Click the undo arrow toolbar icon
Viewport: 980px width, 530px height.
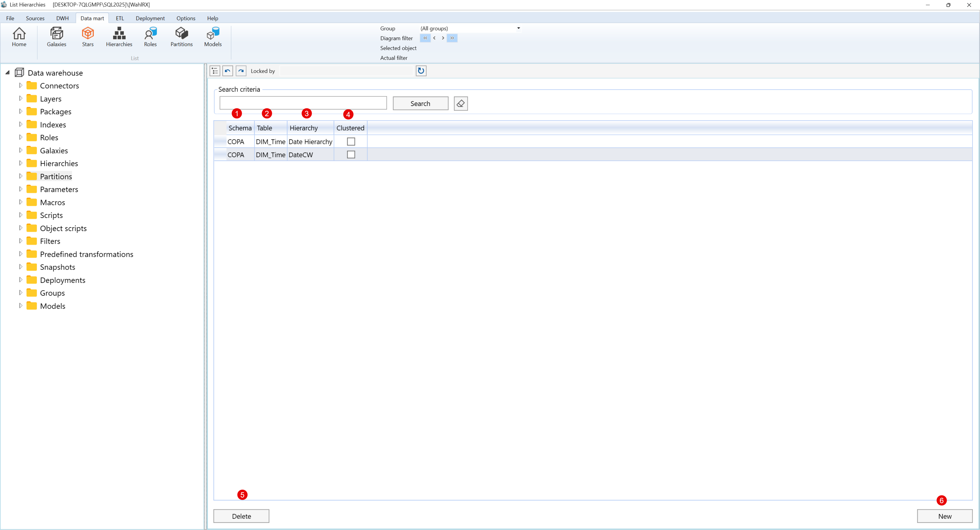227,71
